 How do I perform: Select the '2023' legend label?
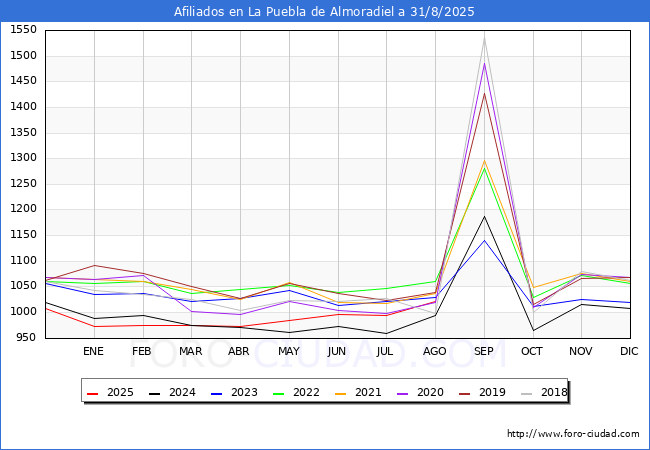pos(244,392)
